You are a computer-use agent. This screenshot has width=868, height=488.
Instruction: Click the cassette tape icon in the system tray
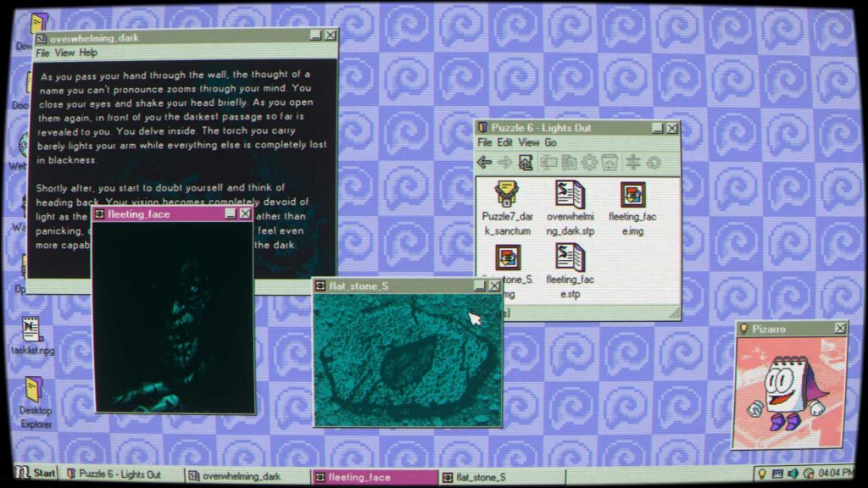coord(777,474)
